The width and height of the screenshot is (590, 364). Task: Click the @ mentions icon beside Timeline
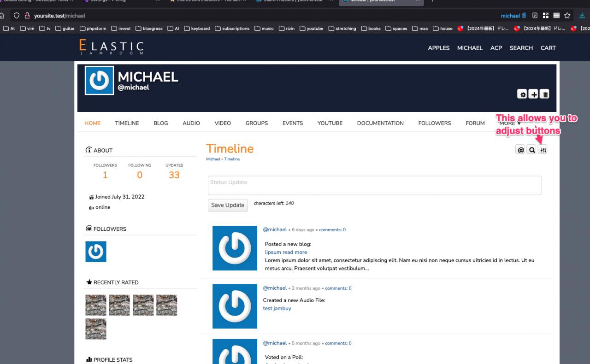point(521,150)
